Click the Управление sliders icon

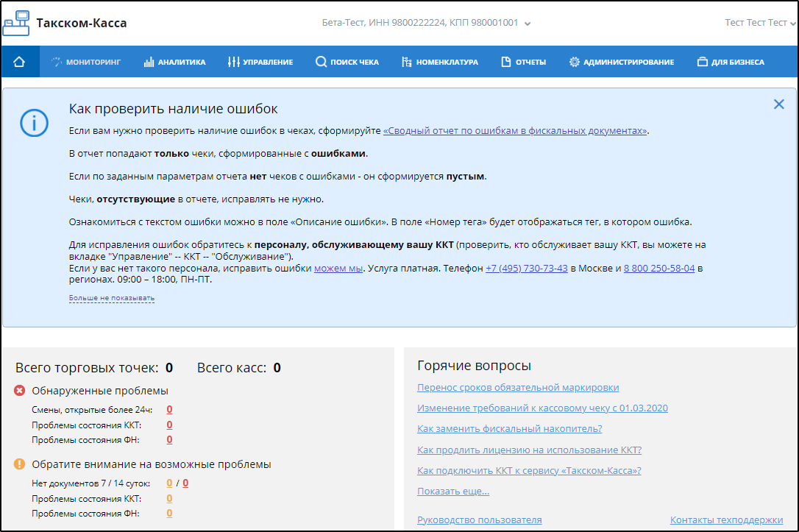click(233, 62)
